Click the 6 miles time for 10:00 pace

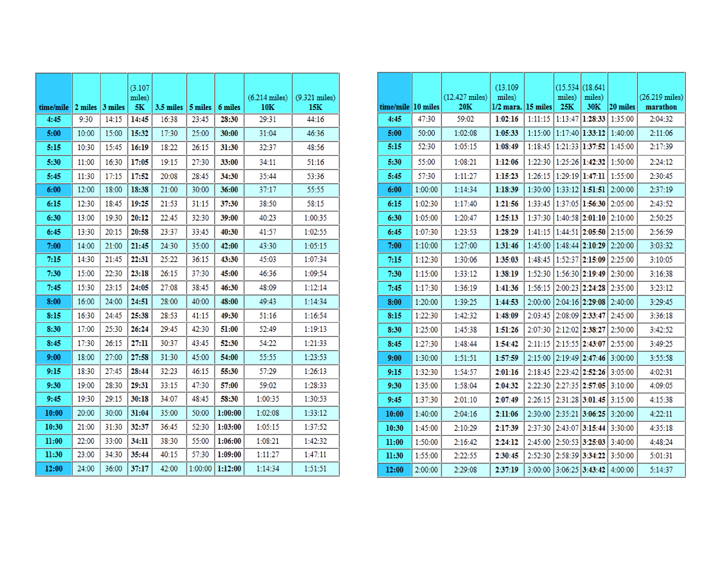point(229,413)
